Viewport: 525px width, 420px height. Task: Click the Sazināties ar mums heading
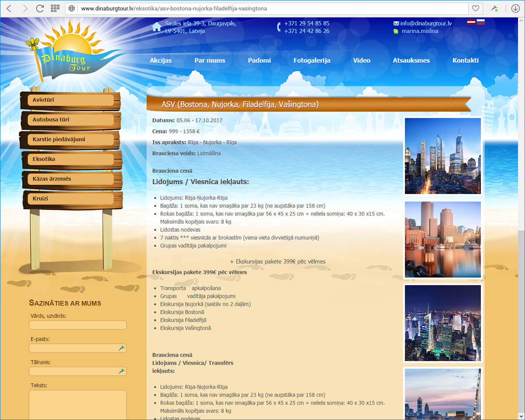click(x=65, y=303)
